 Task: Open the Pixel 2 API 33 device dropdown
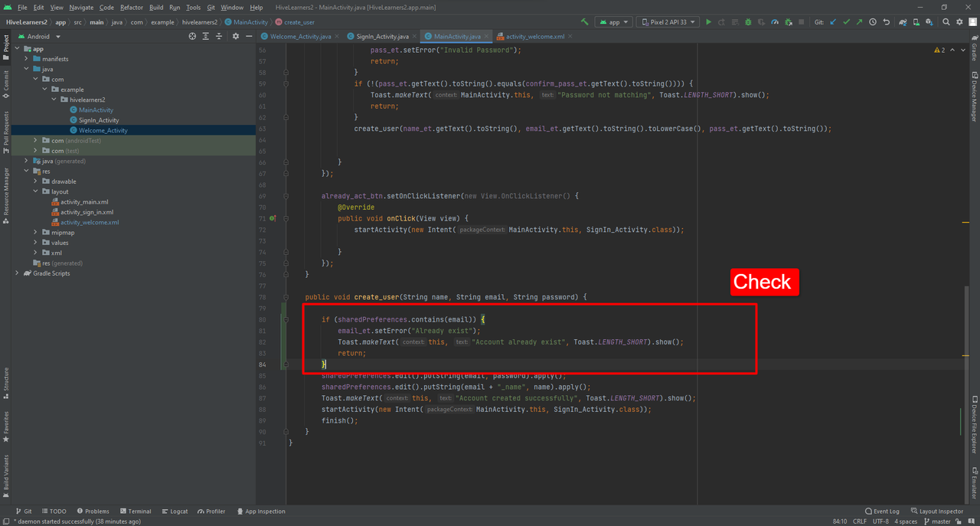tap(668, 22)
